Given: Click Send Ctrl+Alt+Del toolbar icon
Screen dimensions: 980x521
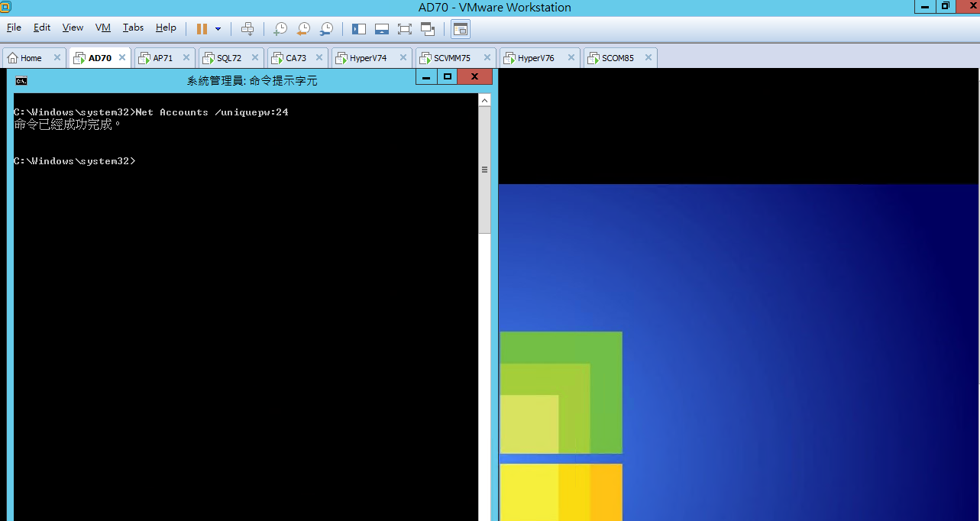Looking at the screenshot, I should tap(247, 29).
